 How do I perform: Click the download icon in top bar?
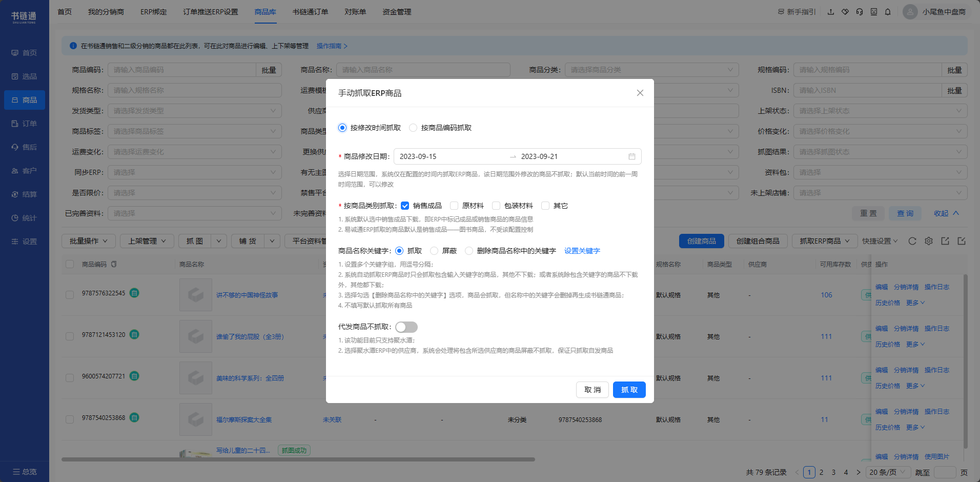[831, 12]
